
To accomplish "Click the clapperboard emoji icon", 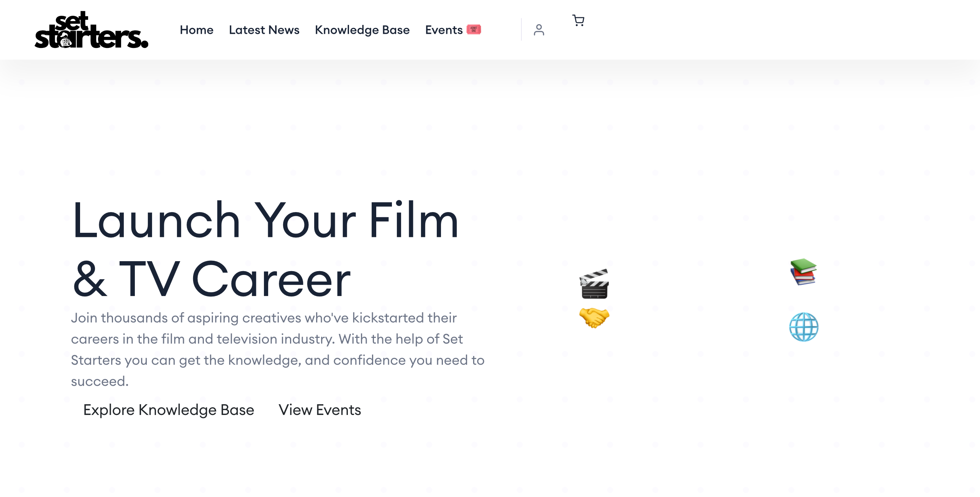I will tap(594, 284).
